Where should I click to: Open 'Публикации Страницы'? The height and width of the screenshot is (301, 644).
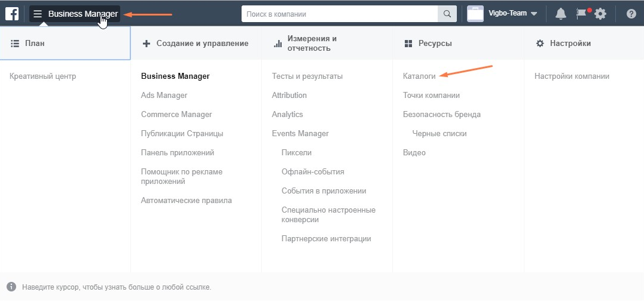coord(182,134)
